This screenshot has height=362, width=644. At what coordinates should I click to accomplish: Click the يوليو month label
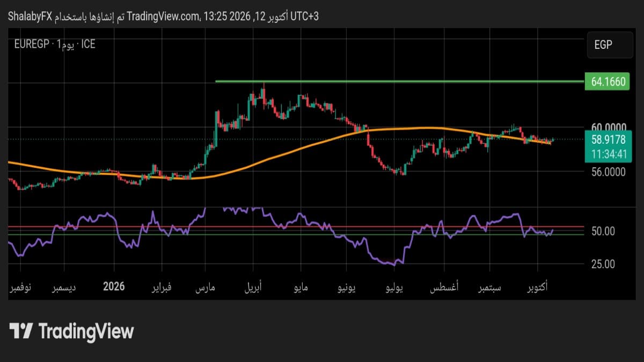tap(395, 287)
